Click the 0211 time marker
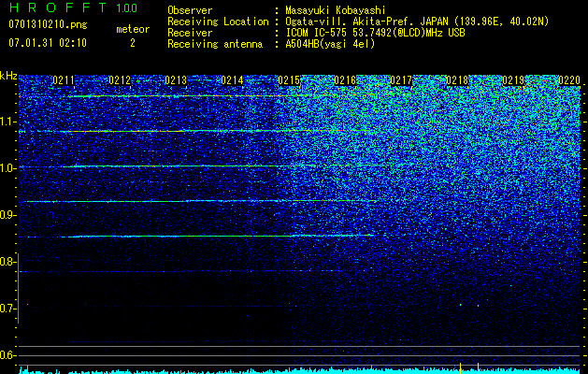Image resolution: width=588 pixels, height=374 pixels. pyautogui.click(x=64, y=80)
